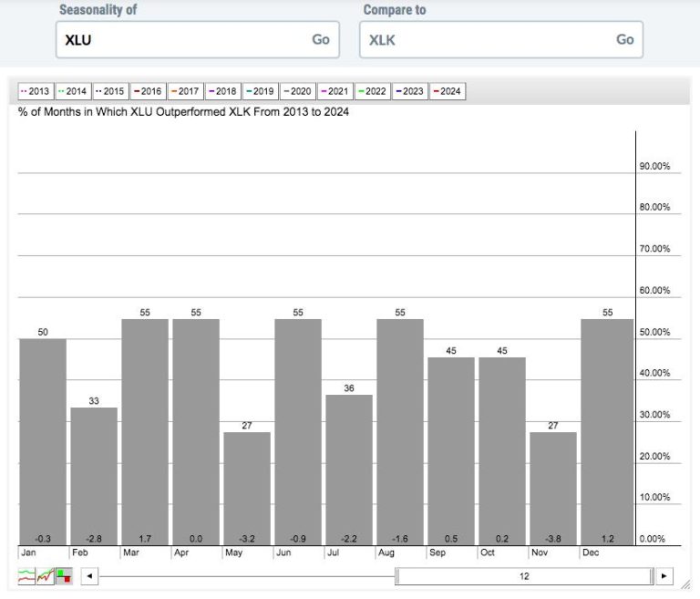Toggle the 2022 year series

[372, 91]
